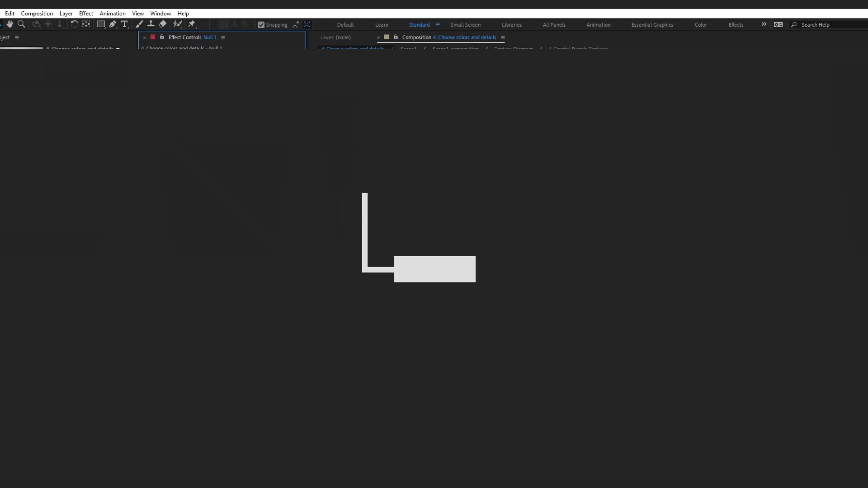Toggle the Snapping checkbox
Viewport: 868px width, 488px height.
(x=261, y=25)
